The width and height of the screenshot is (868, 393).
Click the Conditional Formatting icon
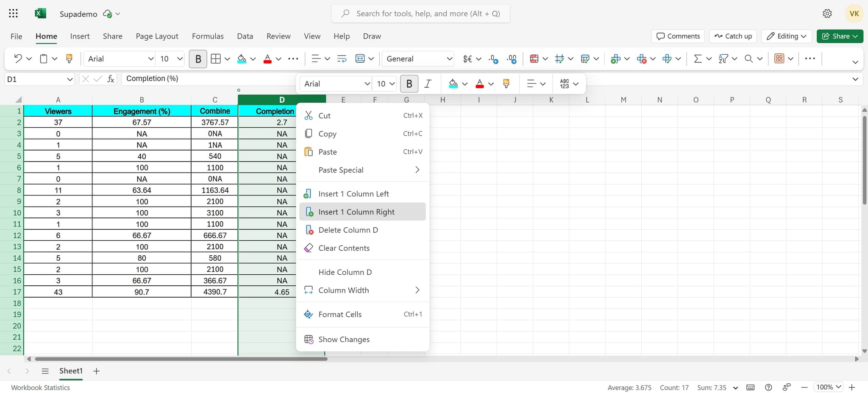534,59
